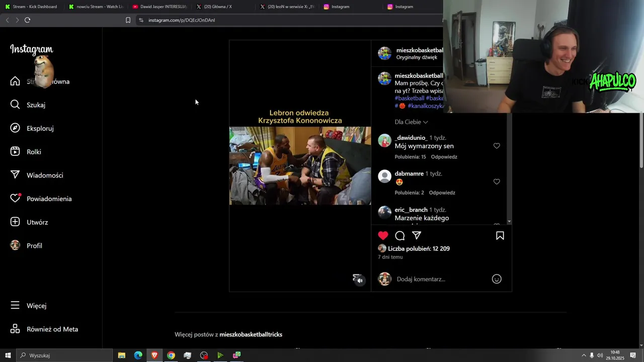Open Instagram home via the house icon

[x=15, y=81]
